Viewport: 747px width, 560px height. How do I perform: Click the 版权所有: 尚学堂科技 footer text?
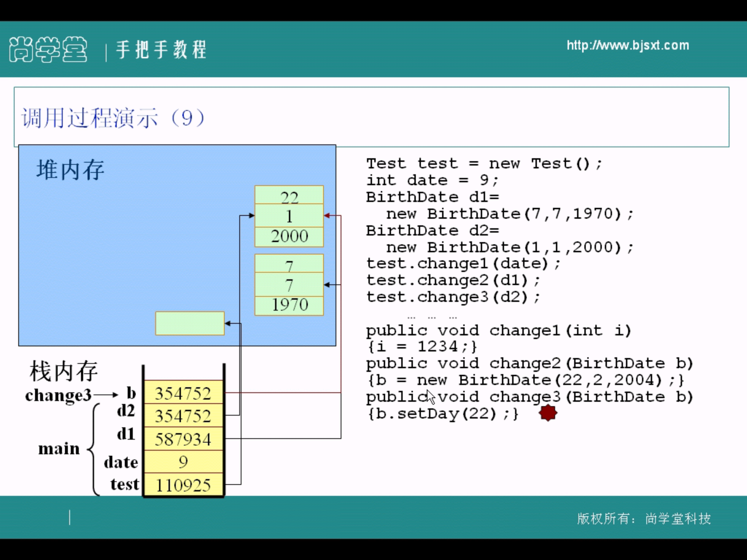pos(644,518)
